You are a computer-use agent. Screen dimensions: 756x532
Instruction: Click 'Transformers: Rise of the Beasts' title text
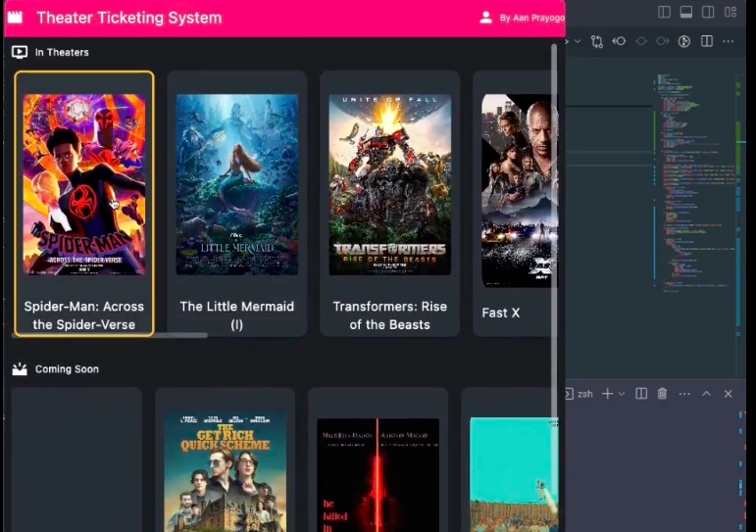pyautogui.click(x=389, y=315)
